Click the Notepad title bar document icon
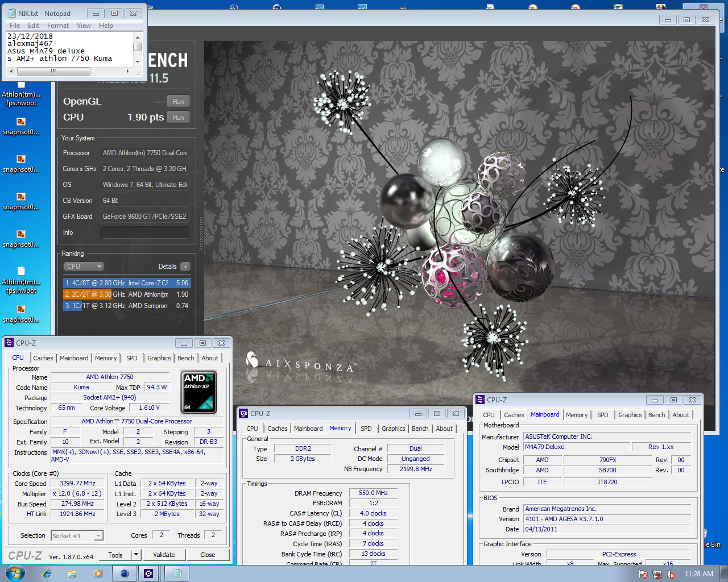 click(11, 13)
